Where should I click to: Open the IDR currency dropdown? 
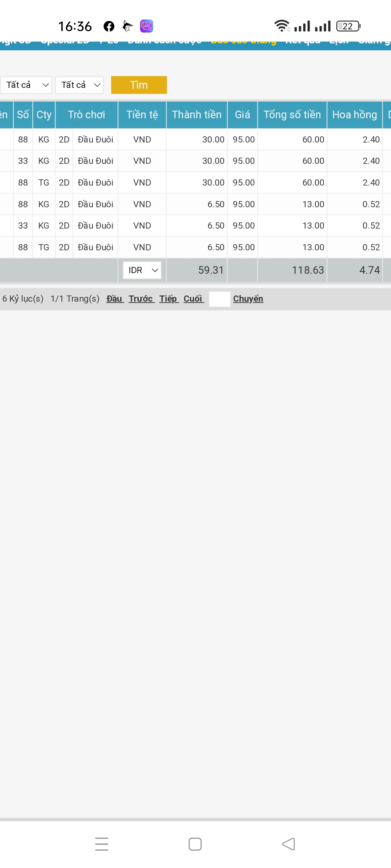click(x=142, y=270)
